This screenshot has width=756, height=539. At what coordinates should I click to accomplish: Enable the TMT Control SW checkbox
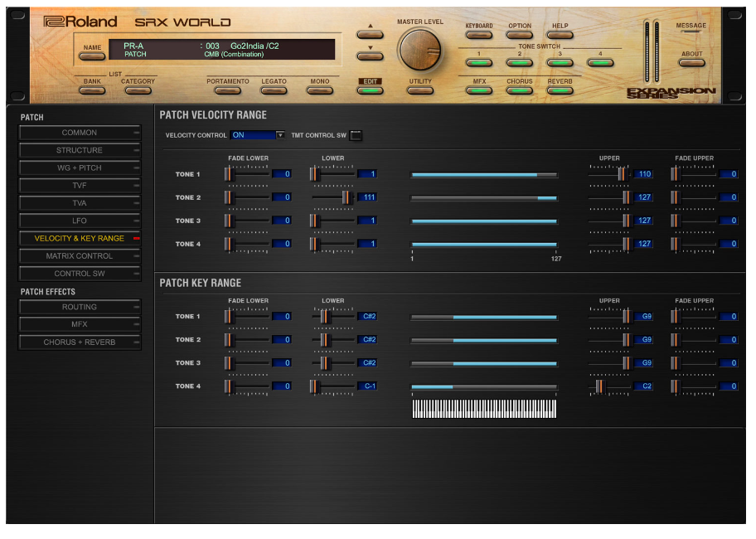pos(356,135)
